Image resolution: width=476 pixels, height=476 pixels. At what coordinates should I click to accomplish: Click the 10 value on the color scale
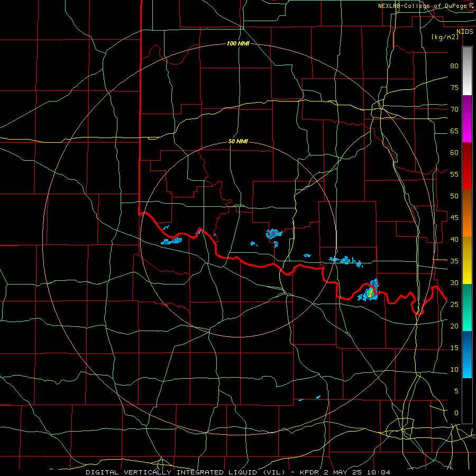click(x=454, y=370)
